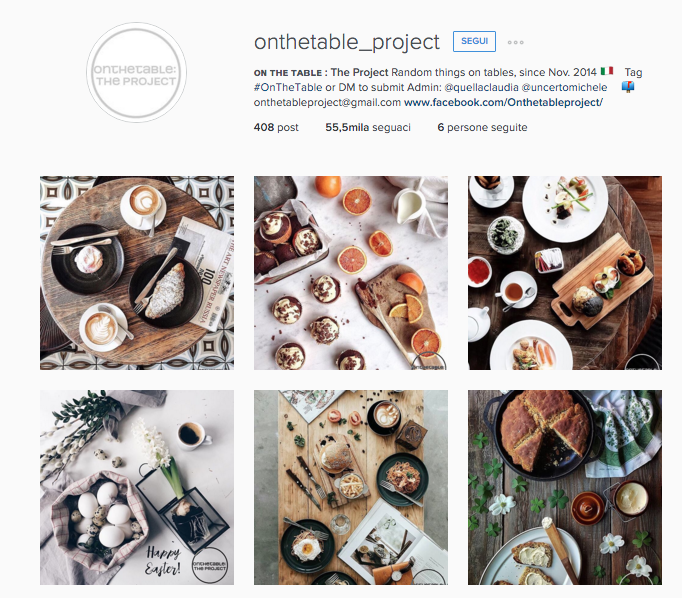The width and height of the screenshot is (682, 598).
Task: Click the 408 post count
Action: [276, 127]
